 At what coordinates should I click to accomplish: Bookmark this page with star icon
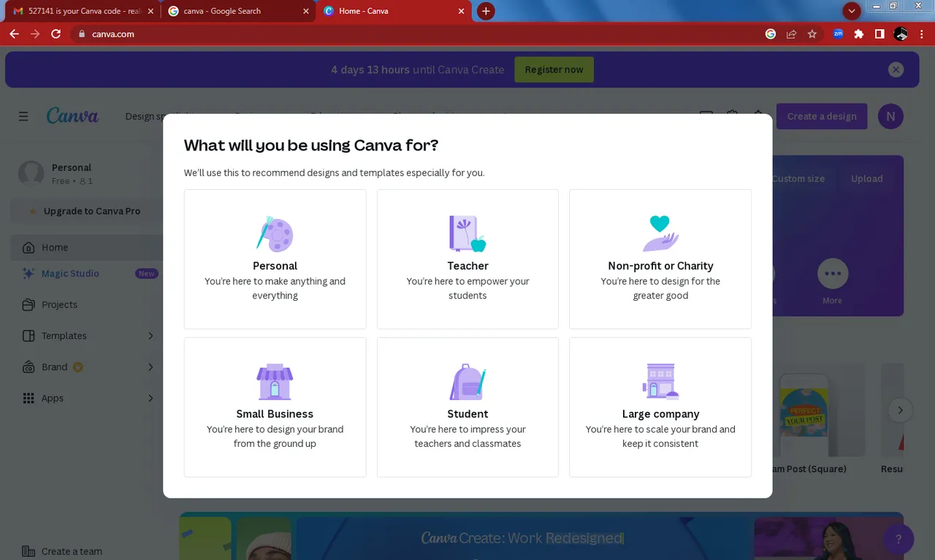pos(812,34)
